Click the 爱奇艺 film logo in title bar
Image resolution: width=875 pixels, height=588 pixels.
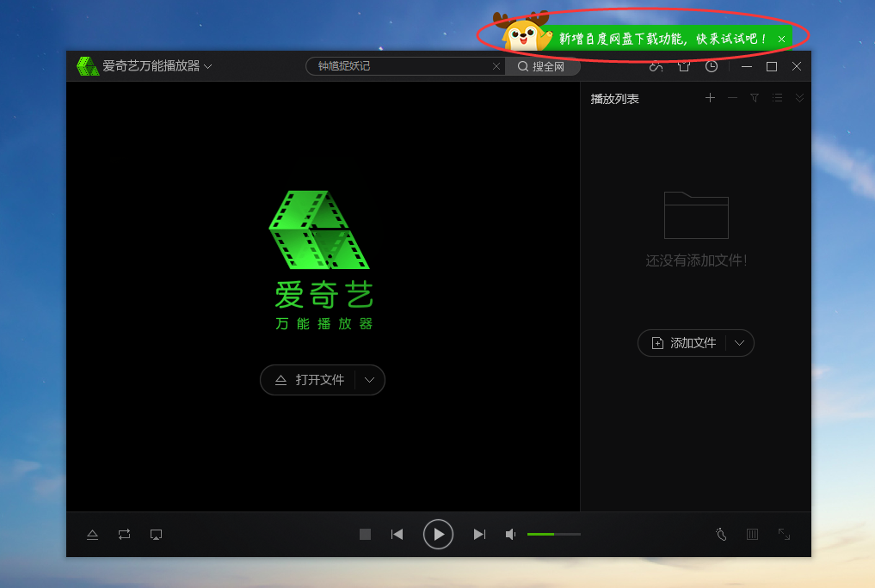tap(88, 66)
